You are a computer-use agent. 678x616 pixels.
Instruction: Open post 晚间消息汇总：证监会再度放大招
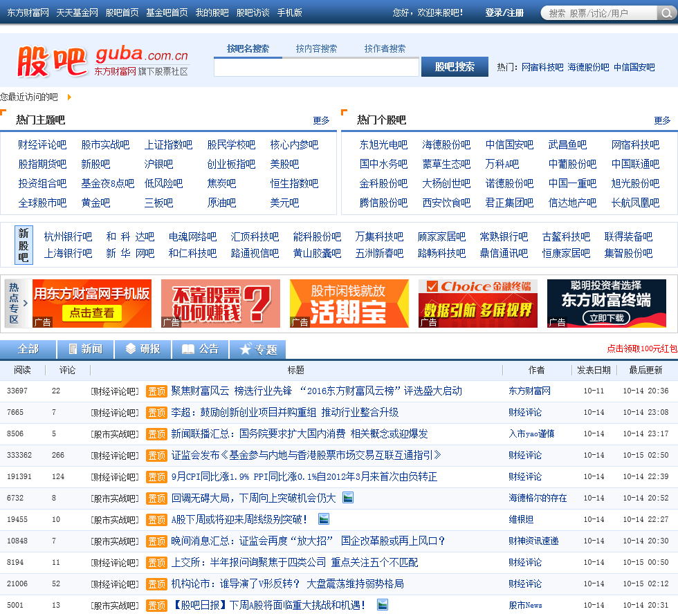(x=308, y=541)
